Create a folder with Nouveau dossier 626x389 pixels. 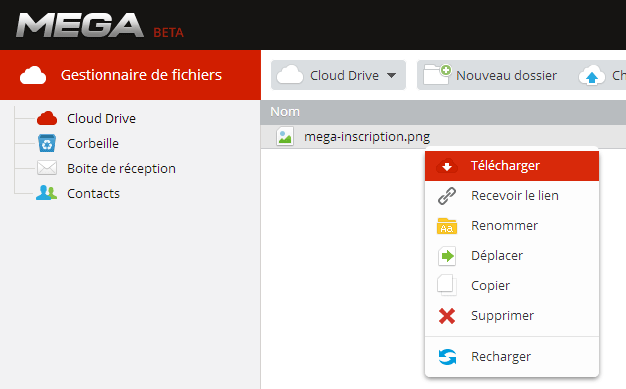pyautogui.click(x=506, y=75)
